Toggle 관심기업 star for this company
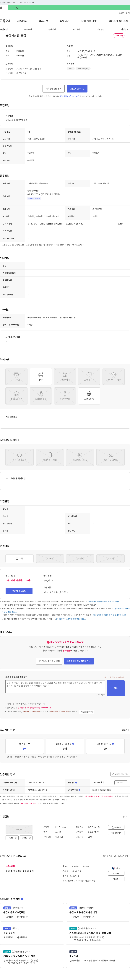Image resolution: width=130 pixels, height=980 pixels. coord(12,838)
